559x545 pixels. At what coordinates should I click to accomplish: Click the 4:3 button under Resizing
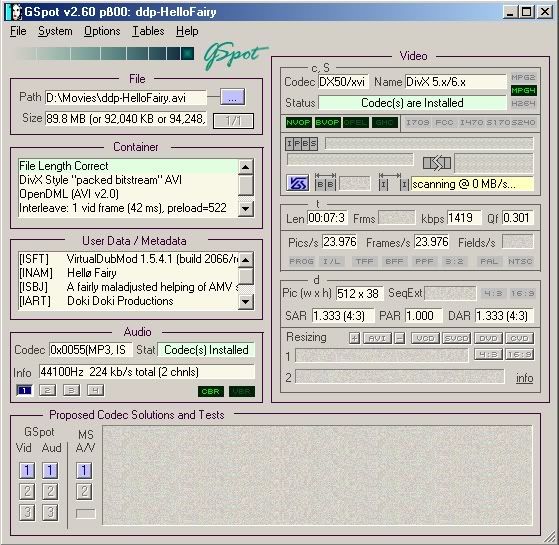click(488, 354)
